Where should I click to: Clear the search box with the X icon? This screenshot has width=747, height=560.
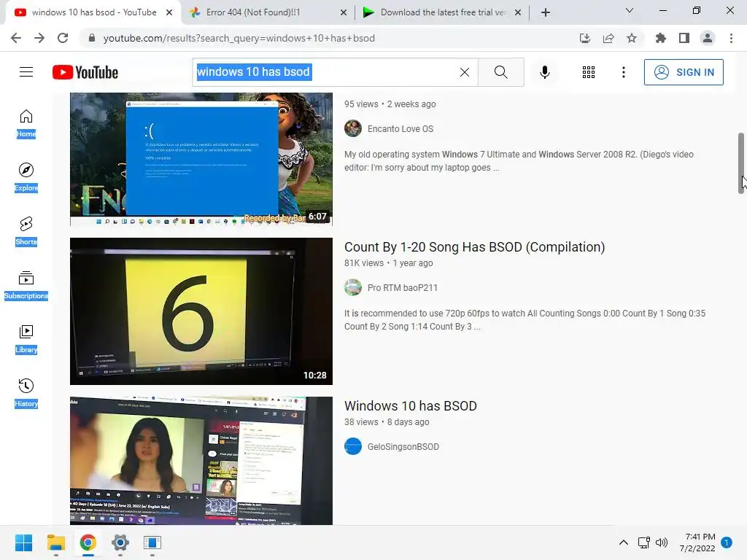(x=465, y=72)
